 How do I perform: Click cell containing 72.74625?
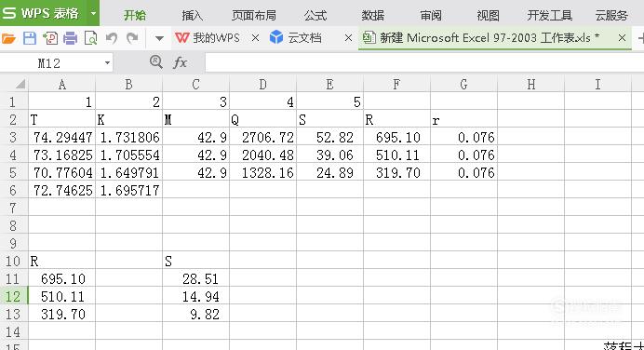coord(62,190)
